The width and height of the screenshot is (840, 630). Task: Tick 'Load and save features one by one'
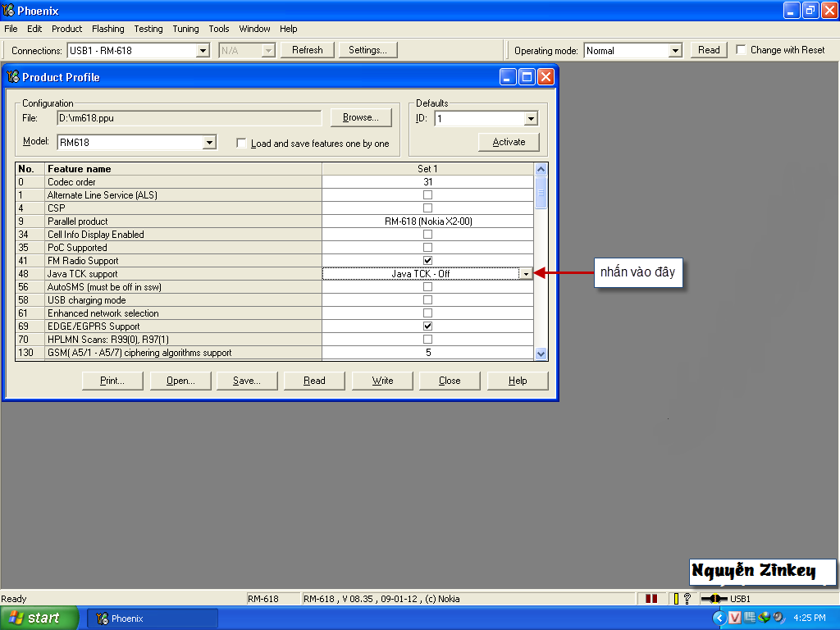[241, 144]
